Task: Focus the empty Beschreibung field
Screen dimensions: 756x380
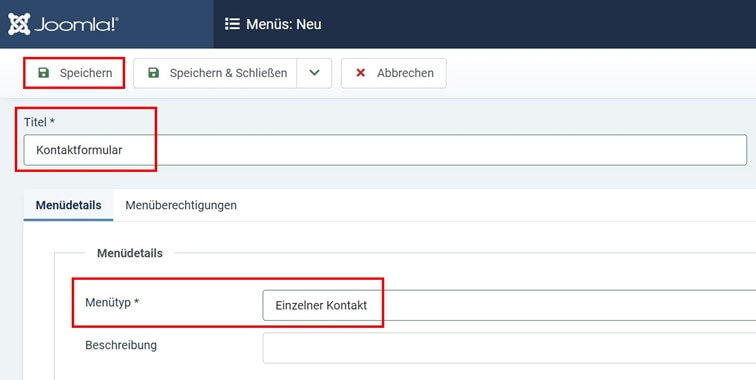Action: pos(509,348)
